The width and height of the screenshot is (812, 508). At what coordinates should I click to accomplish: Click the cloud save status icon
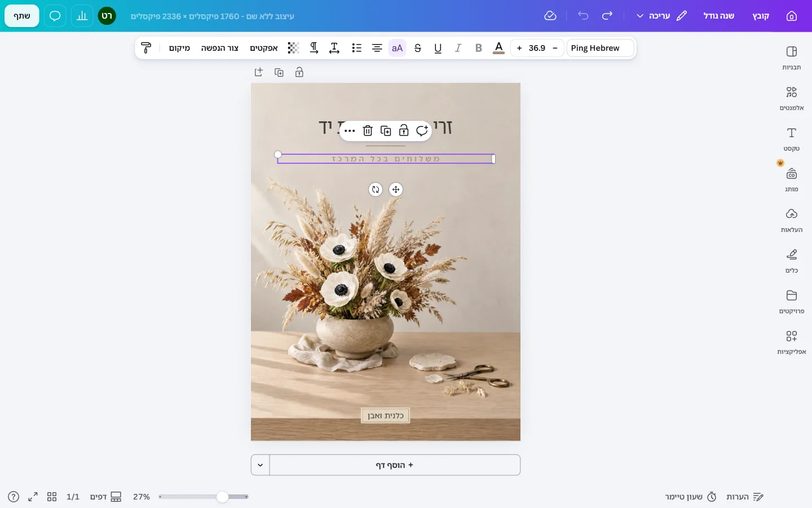[x=550, y=16]
